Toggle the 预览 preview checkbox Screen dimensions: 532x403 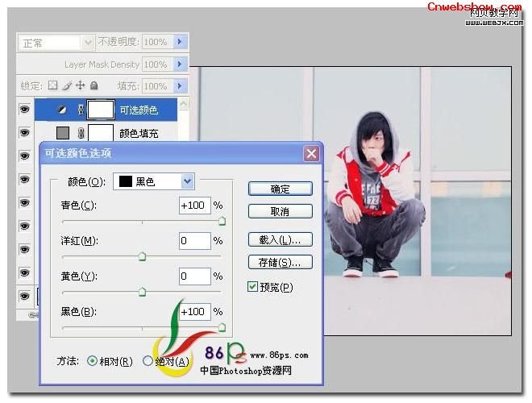[252, 287]
